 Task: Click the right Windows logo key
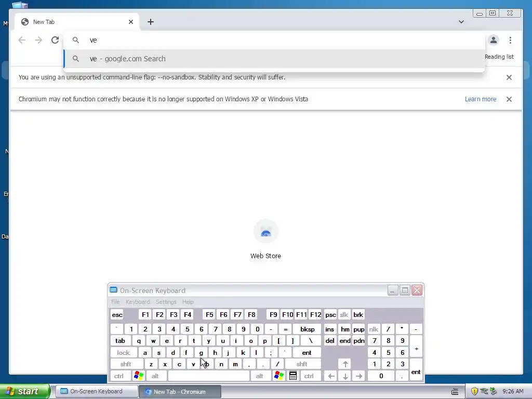pyautogui.click(x=279, y=376)
